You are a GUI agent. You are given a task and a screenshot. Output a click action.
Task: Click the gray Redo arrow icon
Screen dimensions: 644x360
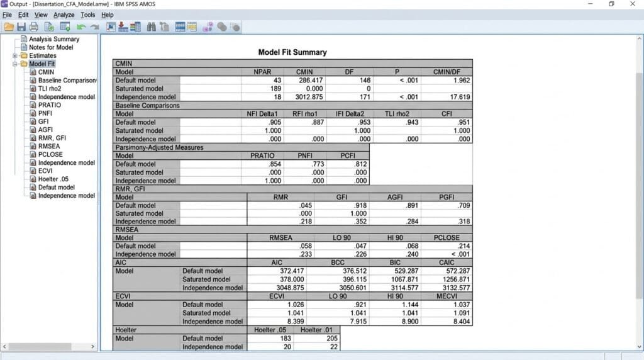[95, 28]
